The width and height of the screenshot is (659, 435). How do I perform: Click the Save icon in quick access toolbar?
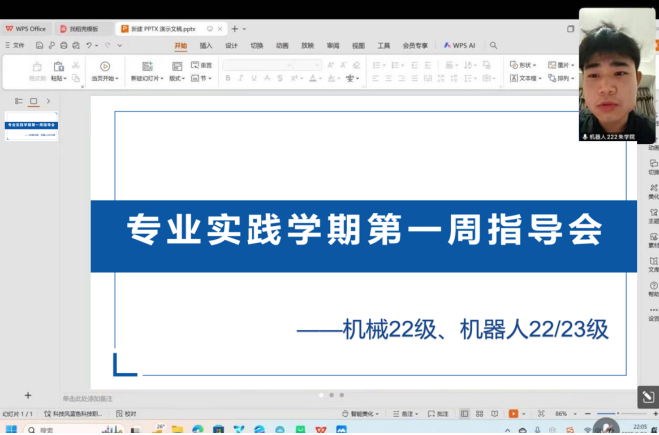(x=40, y=45)
